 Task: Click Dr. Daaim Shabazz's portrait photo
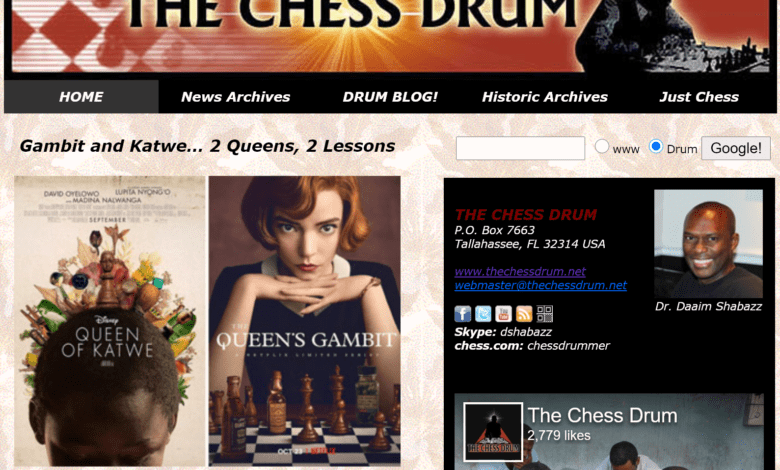pos(708,244)
